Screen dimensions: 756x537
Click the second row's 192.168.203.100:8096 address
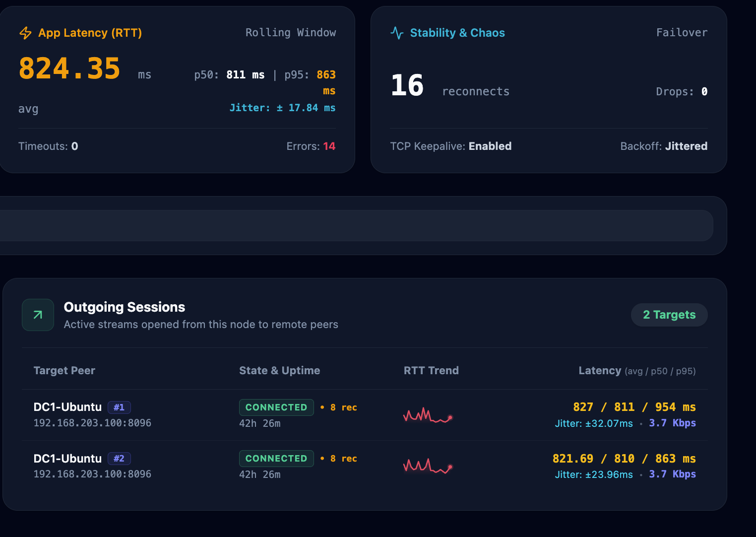(x=92, y=474)
